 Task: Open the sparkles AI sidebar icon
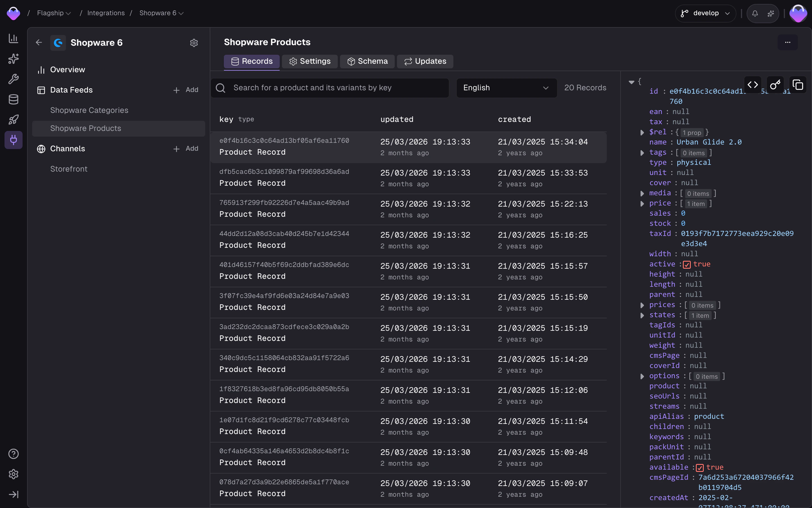click(14, 59)
